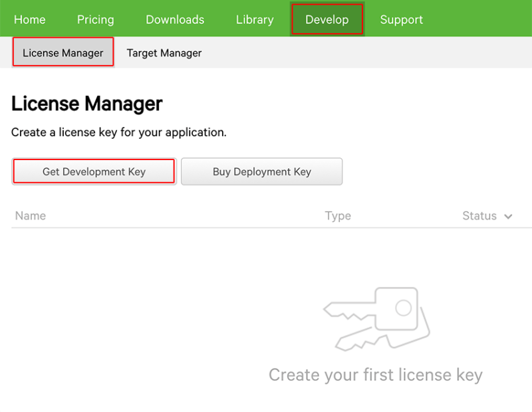Switch to the License Manager tab
532x412 pixels.
coord(63,52)
